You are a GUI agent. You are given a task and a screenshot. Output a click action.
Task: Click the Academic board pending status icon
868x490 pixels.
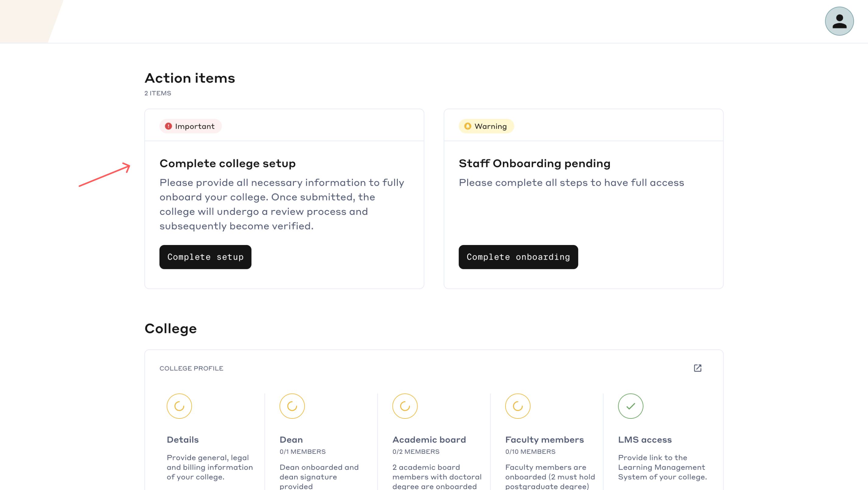405,406
